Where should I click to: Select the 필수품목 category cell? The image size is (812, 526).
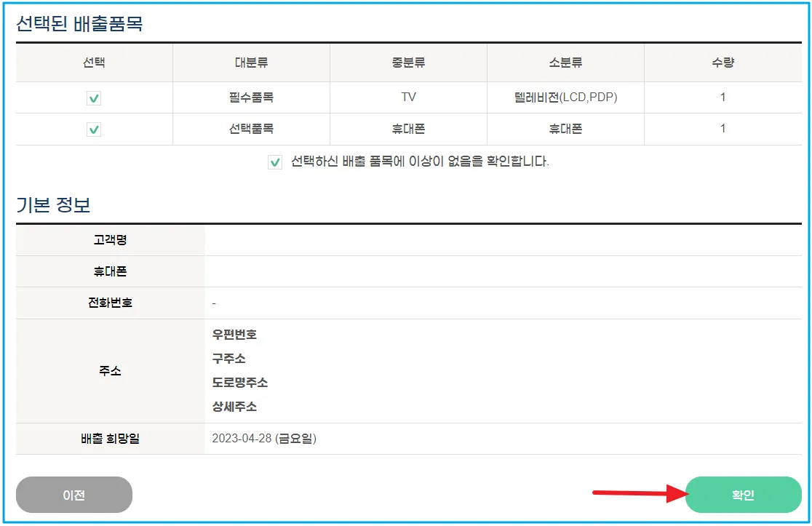[250, 97]
